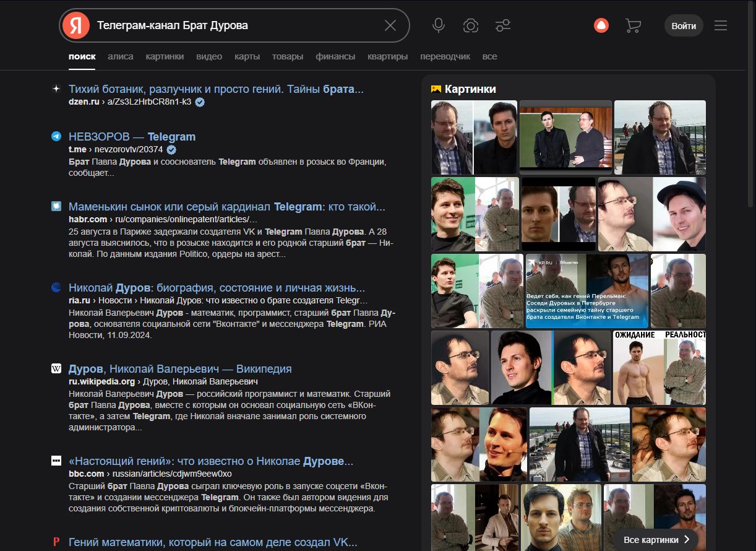Click the Войти login button

point(684,26)
